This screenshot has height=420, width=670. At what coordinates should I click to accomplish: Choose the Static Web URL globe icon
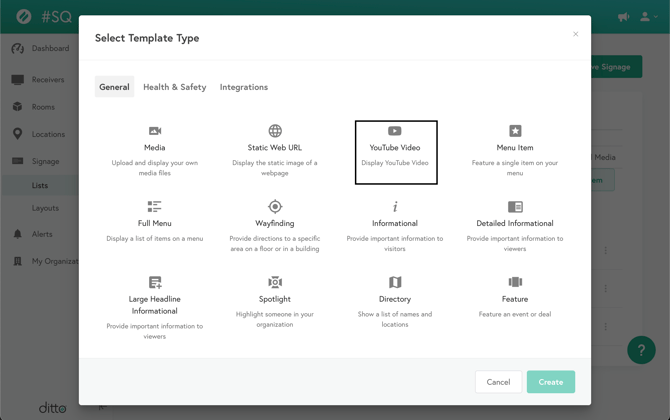tap(275, 131)
